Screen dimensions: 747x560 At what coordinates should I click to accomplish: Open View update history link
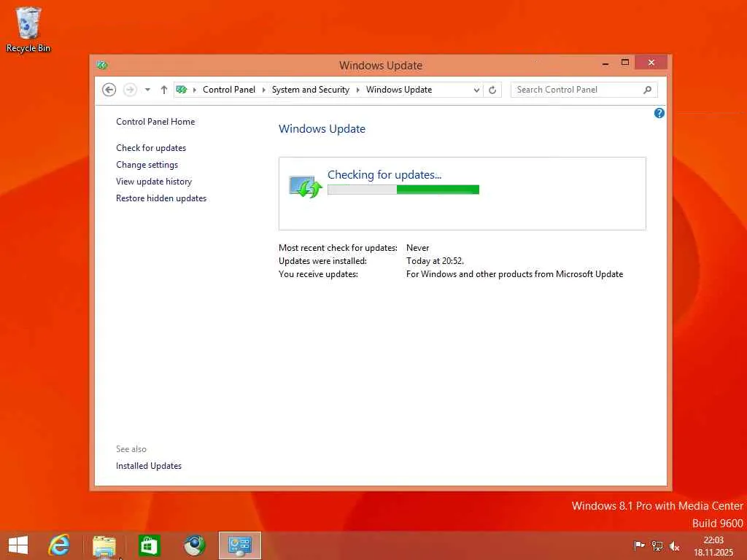pos(154,181)
